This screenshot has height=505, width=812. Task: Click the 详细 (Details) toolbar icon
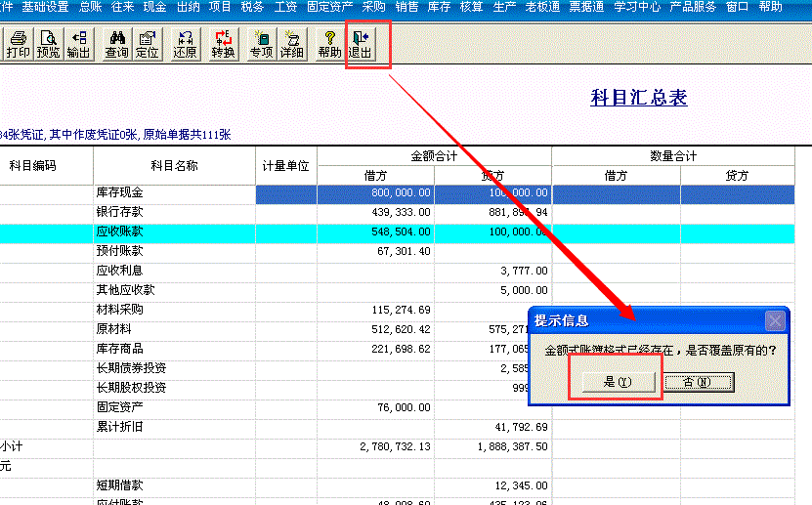point(291,45)
